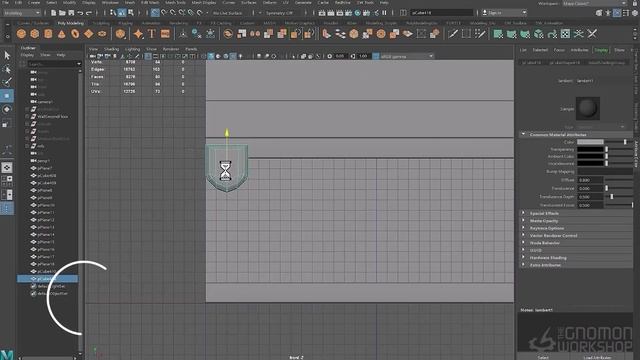Expand the Raytrace Options section
The image size is (640, 360).
(x=523, y=228)
